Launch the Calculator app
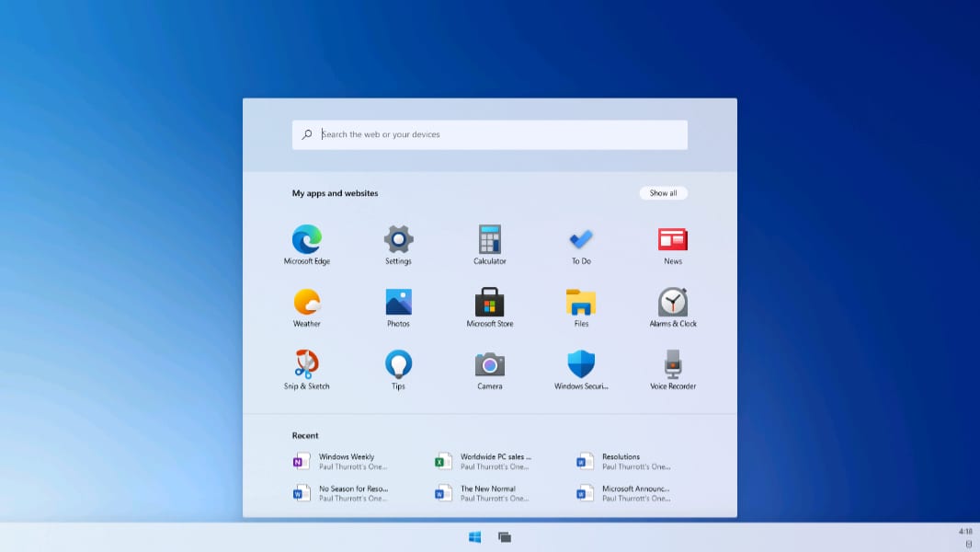 [489, 240]
